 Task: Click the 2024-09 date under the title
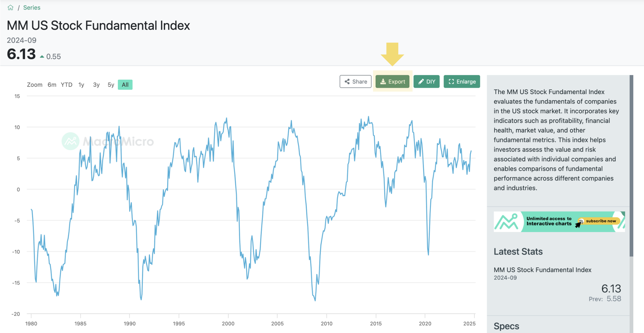tap(21, 40)
